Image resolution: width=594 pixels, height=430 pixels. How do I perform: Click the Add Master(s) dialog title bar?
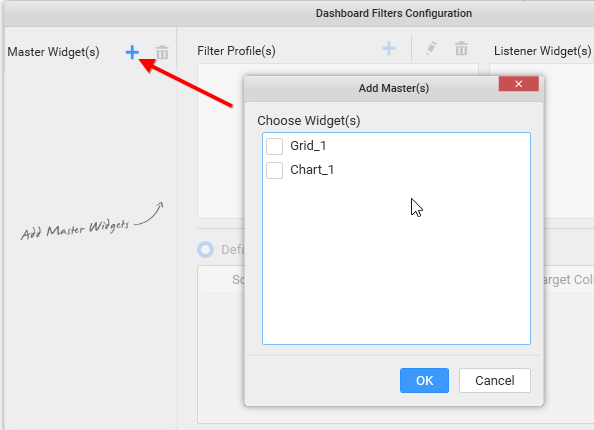[x=394, y=88]
